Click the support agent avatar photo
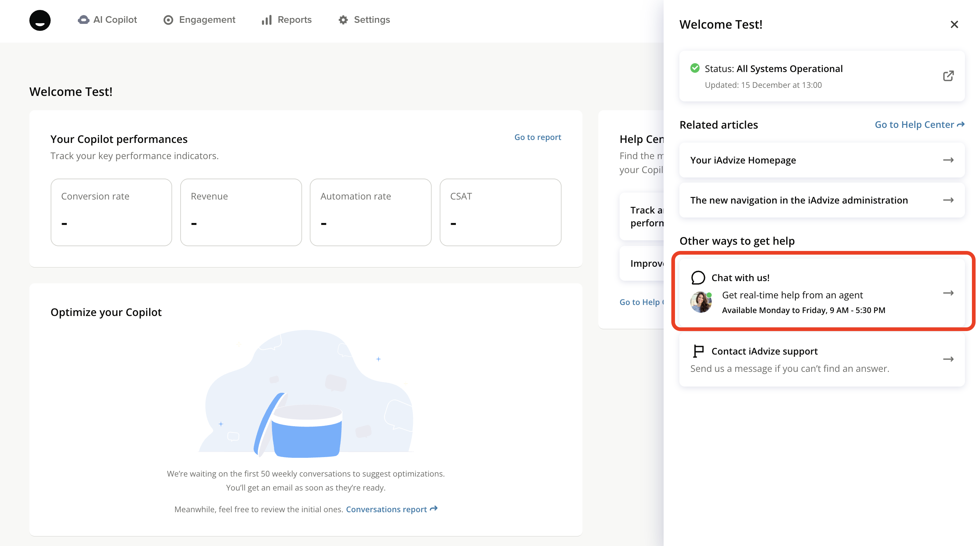Image resolution: width=980 pixels, height=546 pixels. point(701,302)
